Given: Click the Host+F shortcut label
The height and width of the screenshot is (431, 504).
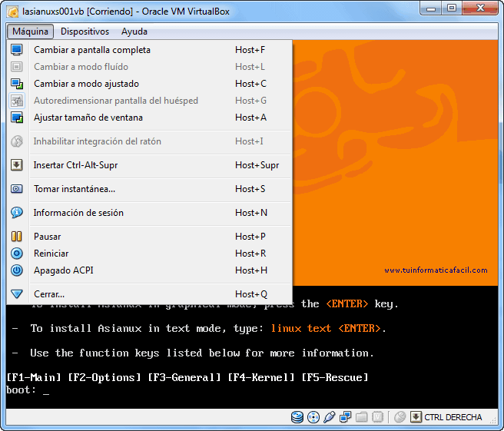Looking at the screenshot, I should [x=250, y=50].
